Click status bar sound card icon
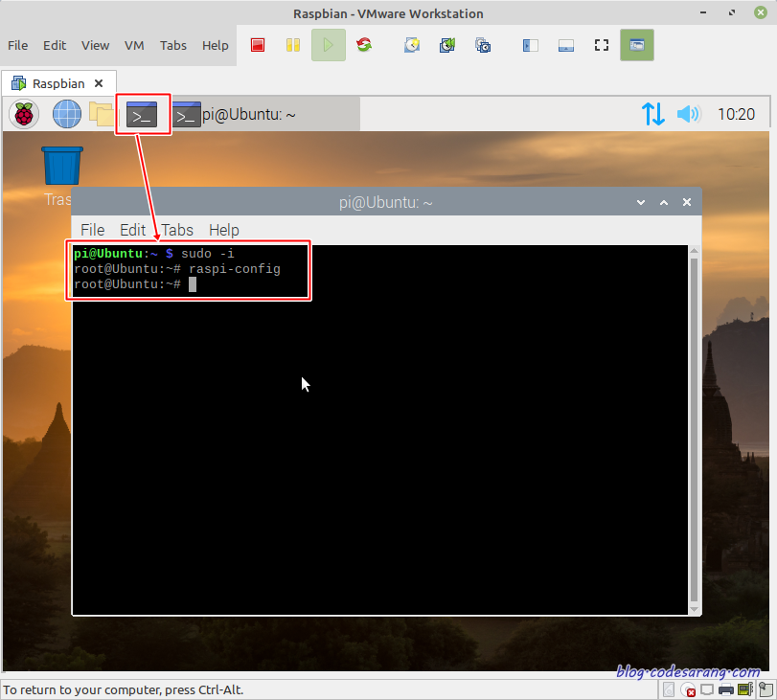This screenshot has width=777, height=700. tap(745, 689)
